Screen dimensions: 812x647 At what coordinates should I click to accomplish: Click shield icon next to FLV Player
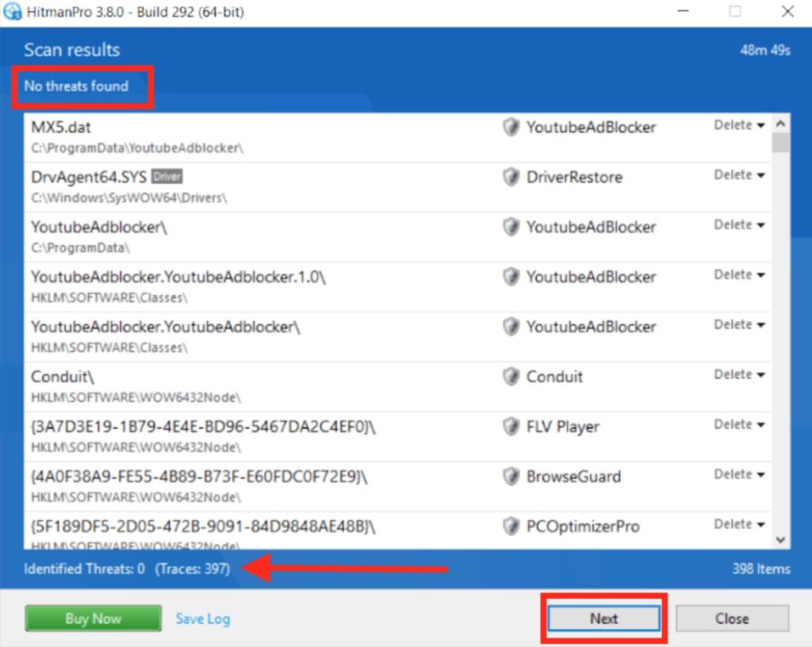[x=511, y=427]
